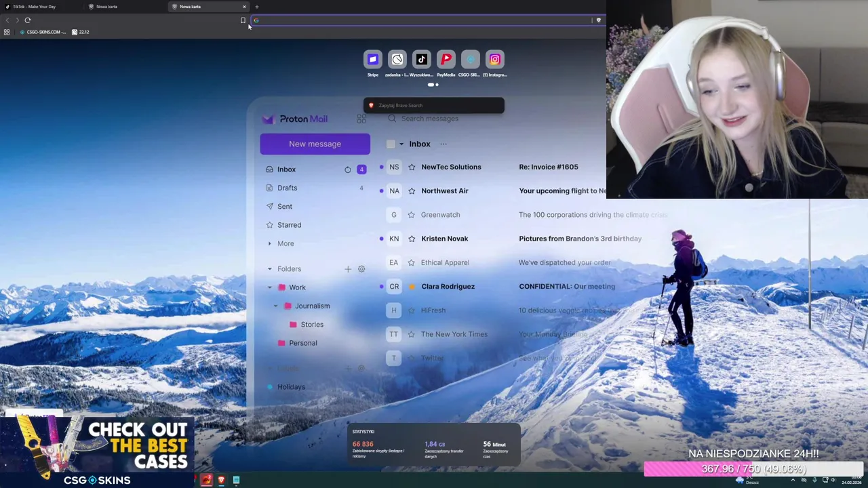Click the browser Forward arrow
This screenshot has width=868, height=488.
tap(17, 20)
